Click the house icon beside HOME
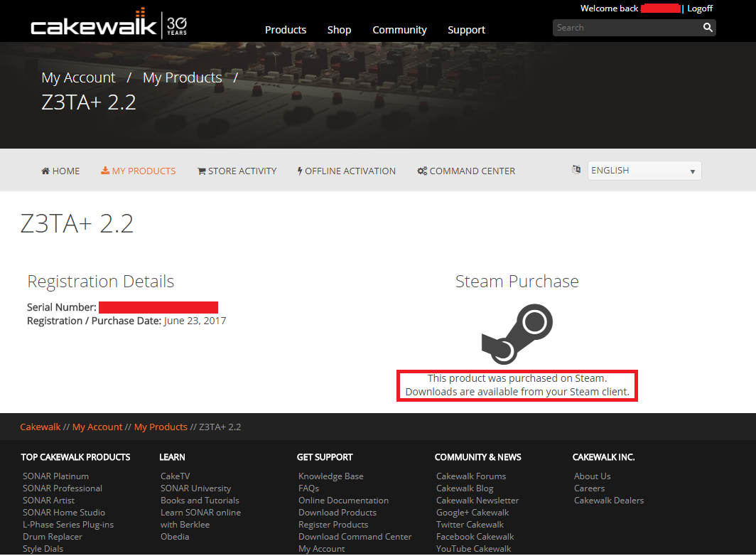Screen dimensions: 756x556 click(45, 171)
